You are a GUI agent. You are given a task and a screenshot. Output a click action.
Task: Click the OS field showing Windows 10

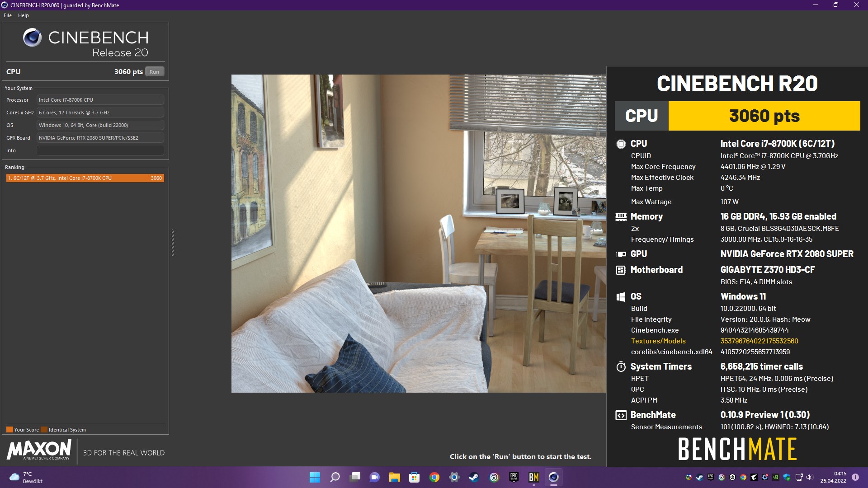tap(100, 125)
